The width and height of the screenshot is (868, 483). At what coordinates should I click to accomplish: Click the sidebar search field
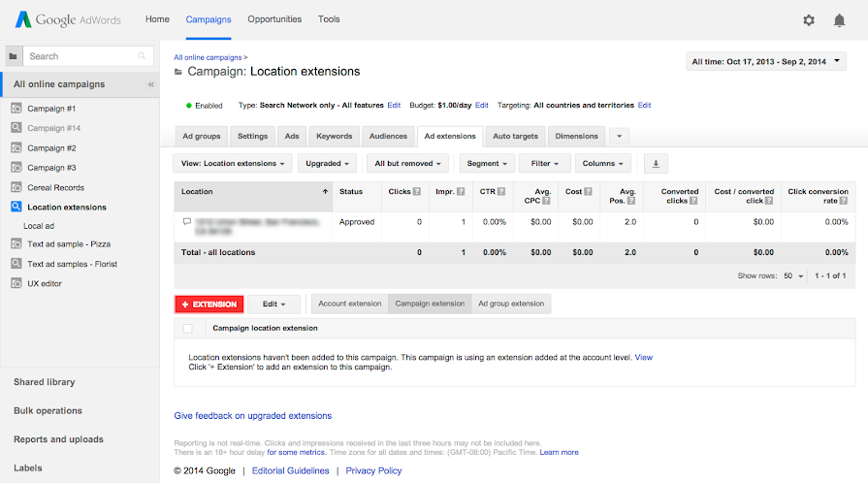click(x=80, y=56)
